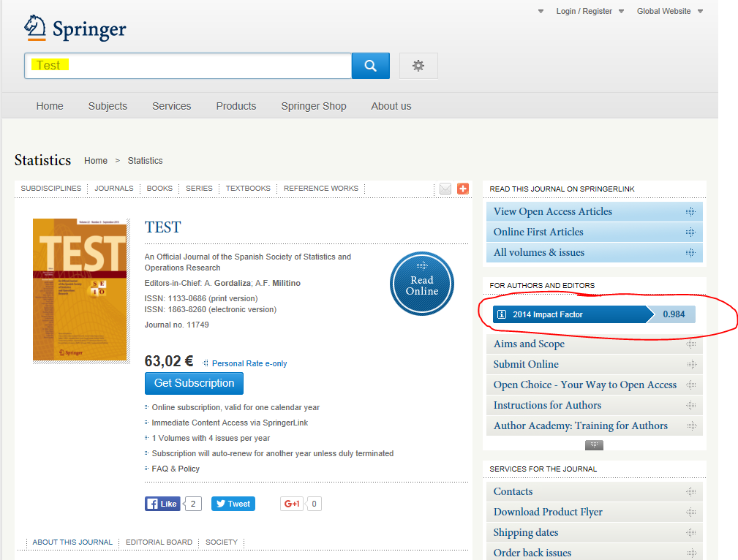Click the Read Online circular badge

click(422, 284)
